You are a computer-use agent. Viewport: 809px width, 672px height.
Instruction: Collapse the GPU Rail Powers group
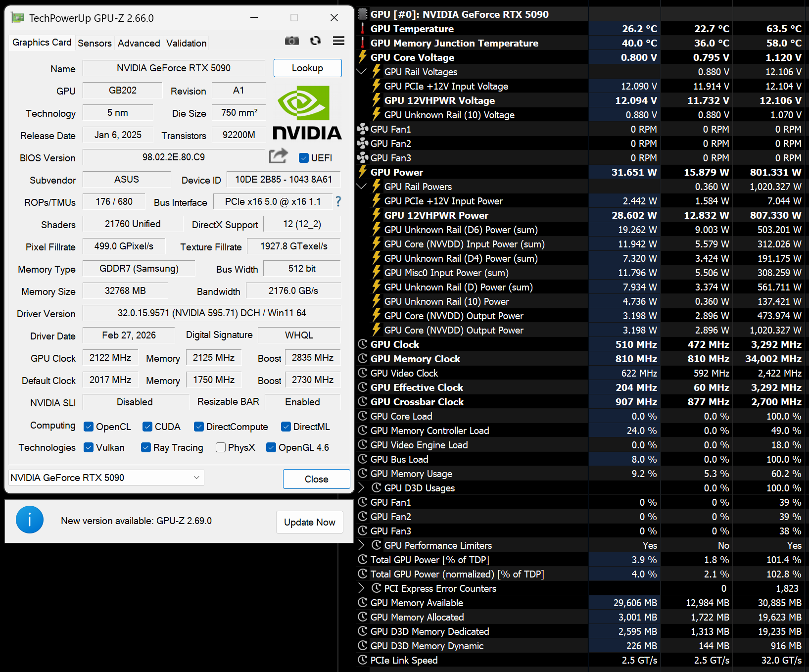pyautogui.click(x=362, y=187)
